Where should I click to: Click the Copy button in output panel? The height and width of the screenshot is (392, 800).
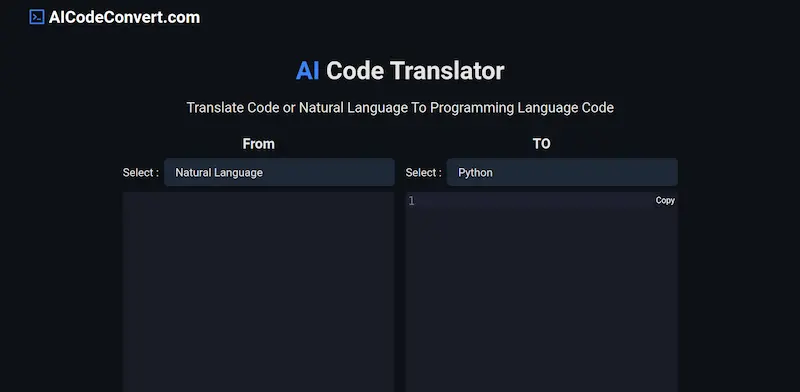coord(665,201)
